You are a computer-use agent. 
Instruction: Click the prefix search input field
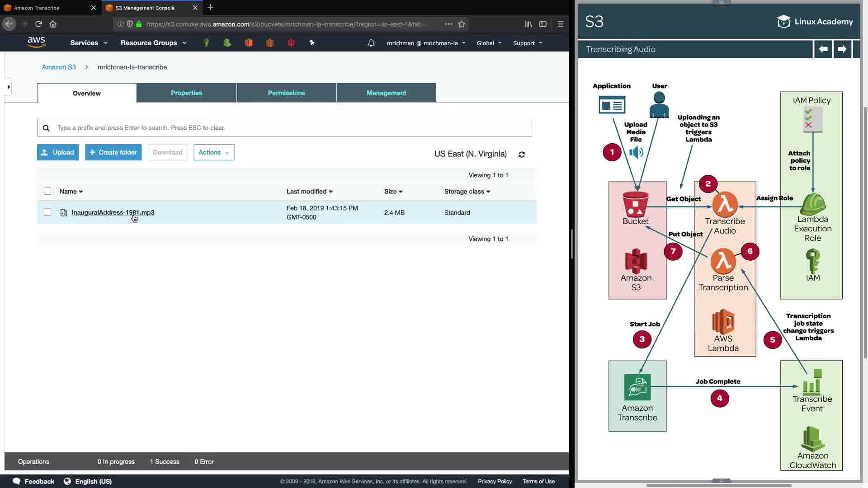pos(289,128)
